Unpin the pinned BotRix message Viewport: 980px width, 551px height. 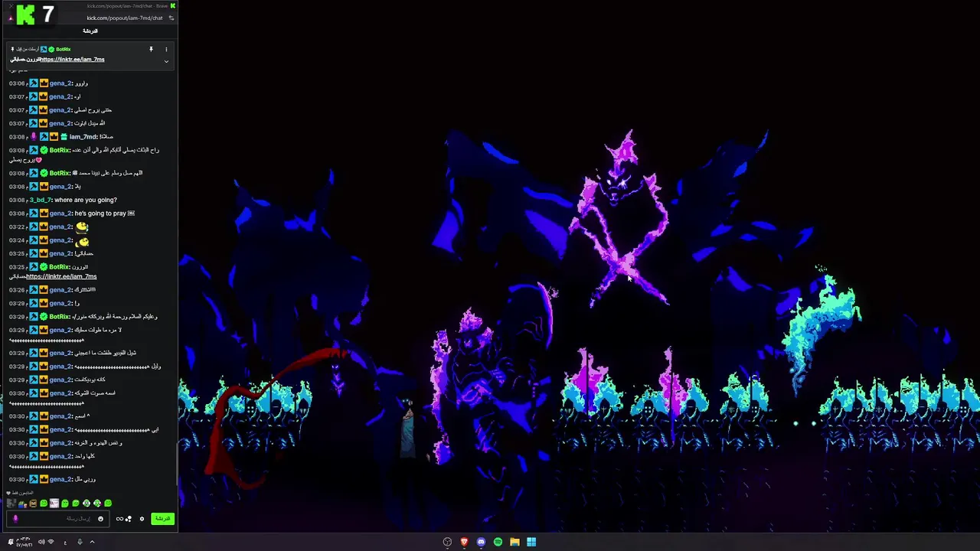click(x=151, y=49)
